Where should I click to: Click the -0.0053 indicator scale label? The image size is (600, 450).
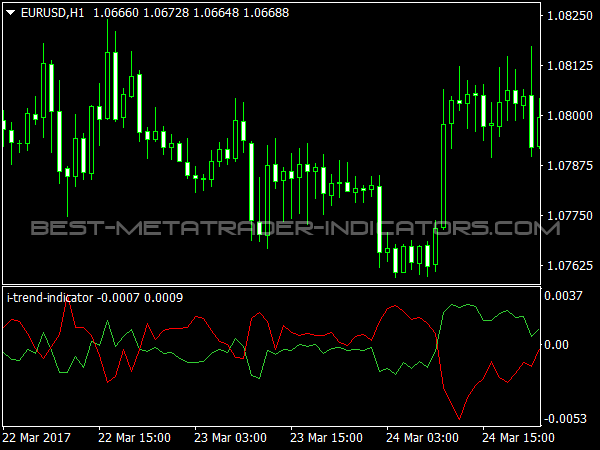tap(565, 419)
